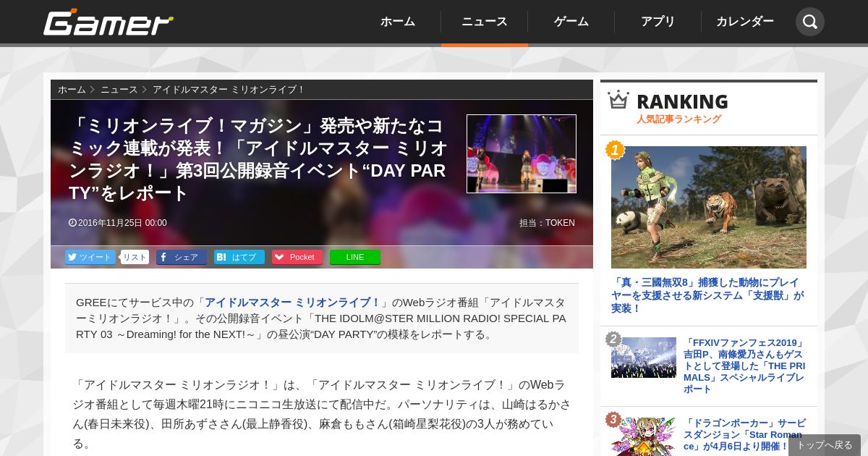Click the Gamer site logo
This screenshot has width=868, height=456.
click(109, 22)
